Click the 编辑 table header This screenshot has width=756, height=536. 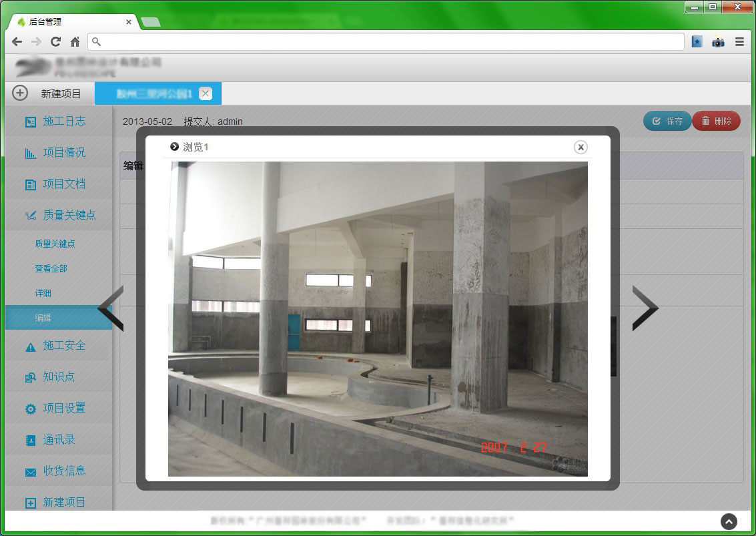[x=133, y=166]
